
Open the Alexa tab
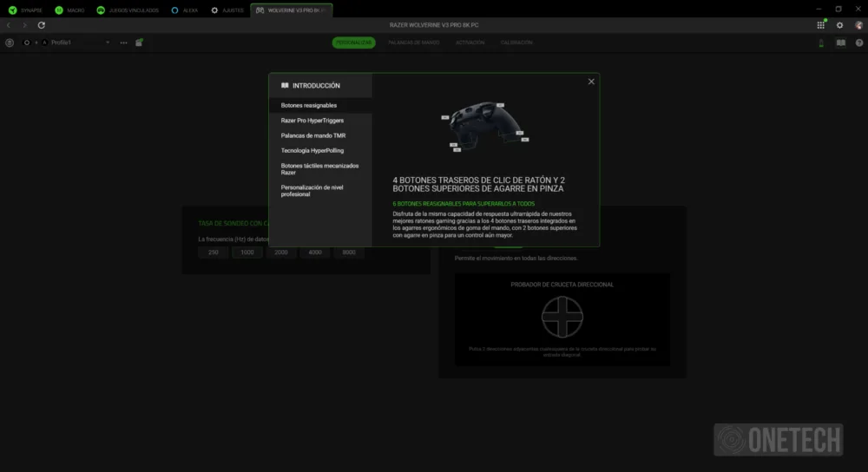tap(184, 10)
